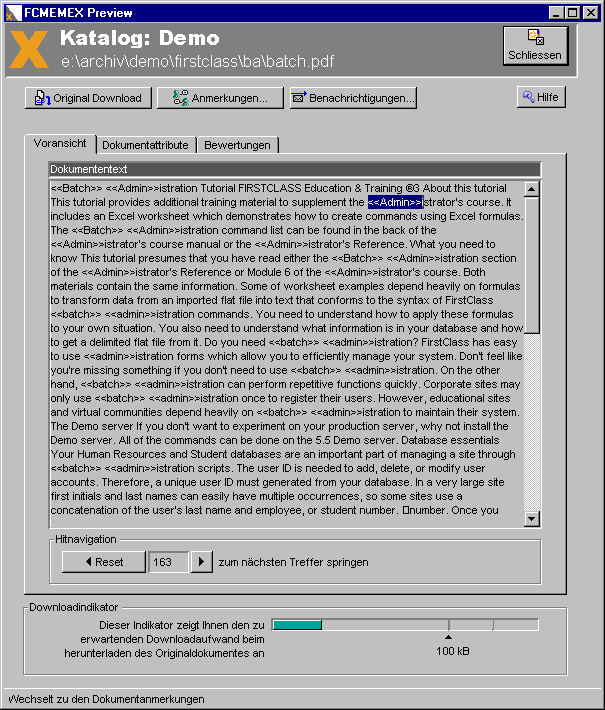The height and width of the screenshot is (710, 605).
Task: Click the orange X FCMEMEX logo
Action: pos(29,49)
